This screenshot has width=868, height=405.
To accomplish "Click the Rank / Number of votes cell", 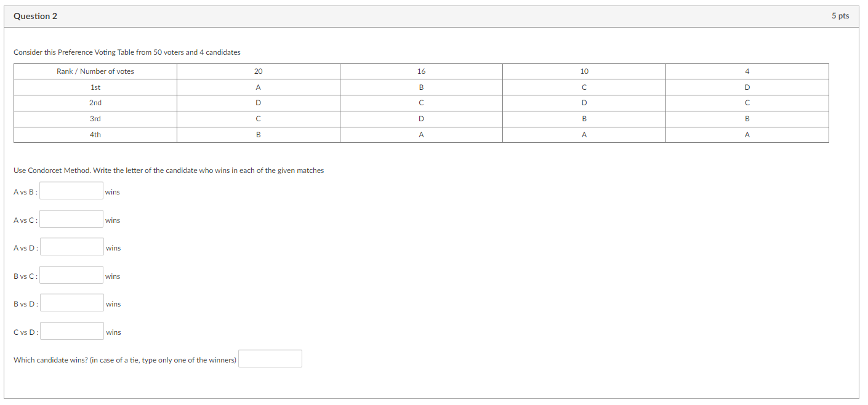I will pyautogui.click(x=95, y=71).
